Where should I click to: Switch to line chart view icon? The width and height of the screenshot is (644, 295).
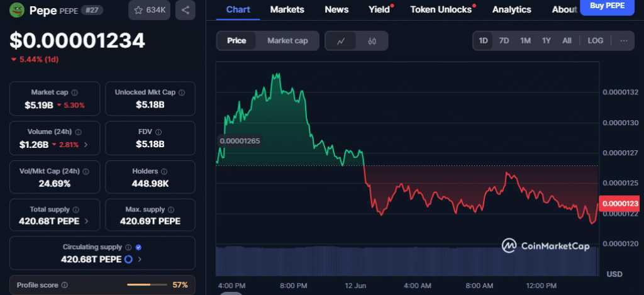[340, 41]
